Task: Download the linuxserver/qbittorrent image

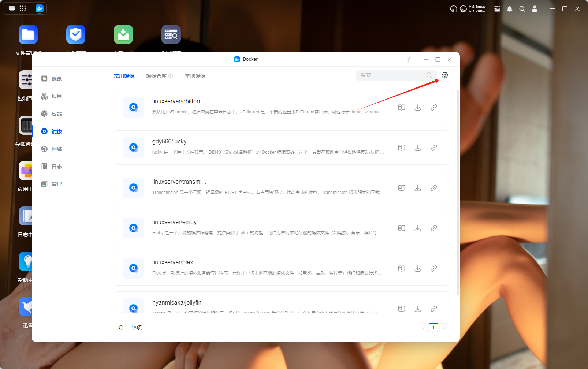Action: (x=418, y=107)
